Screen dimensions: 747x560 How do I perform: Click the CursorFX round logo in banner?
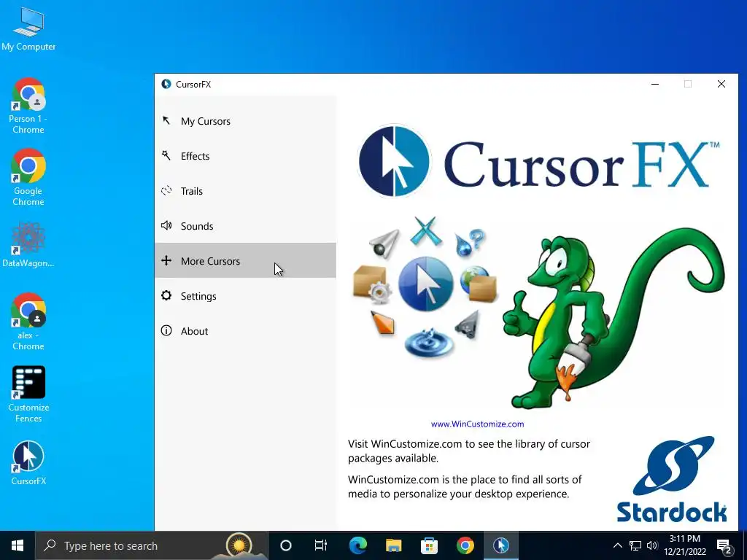(393, 161)
